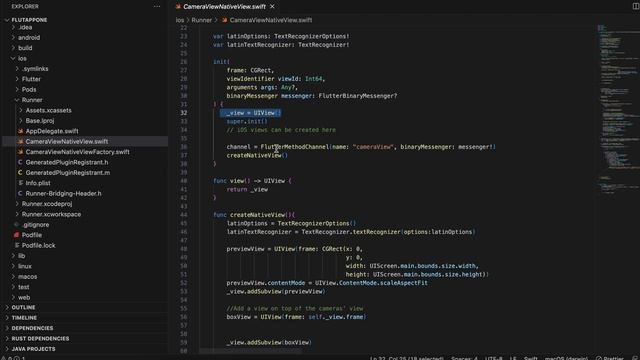640x360 pixels.
Task: Expand the DEPENDENCIES section
Action: 32,328
